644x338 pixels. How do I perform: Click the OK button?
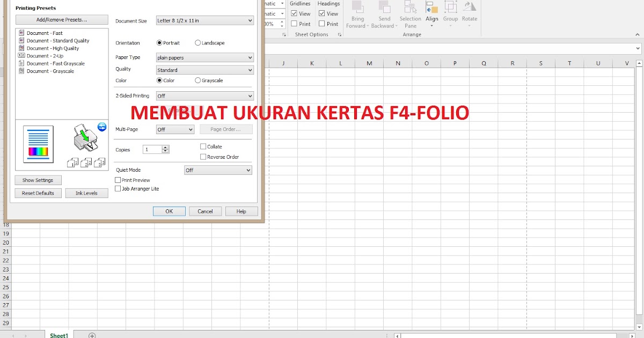click(x=169, y=211)
